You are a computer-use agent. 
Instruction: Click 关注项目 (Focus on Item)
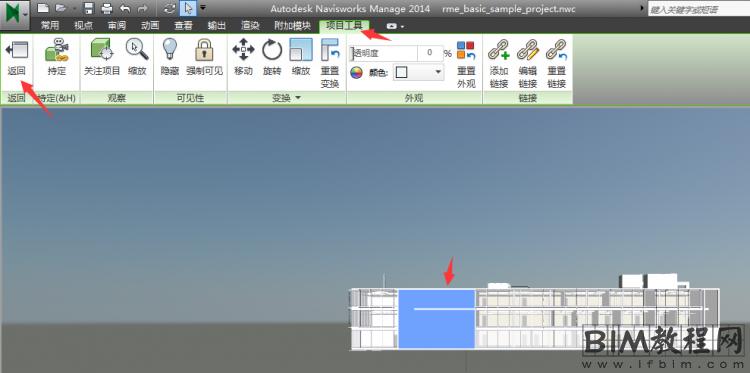[x=102, y=58]
